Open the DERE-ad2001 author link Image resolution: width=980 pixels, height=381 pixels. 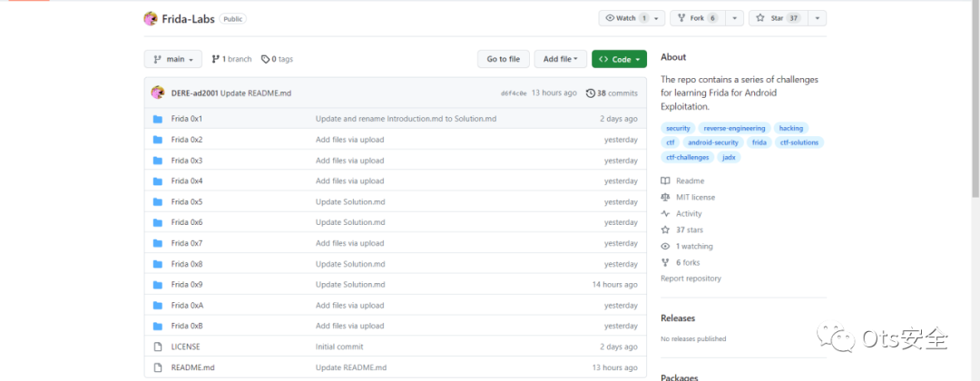[x=194, y=93]
